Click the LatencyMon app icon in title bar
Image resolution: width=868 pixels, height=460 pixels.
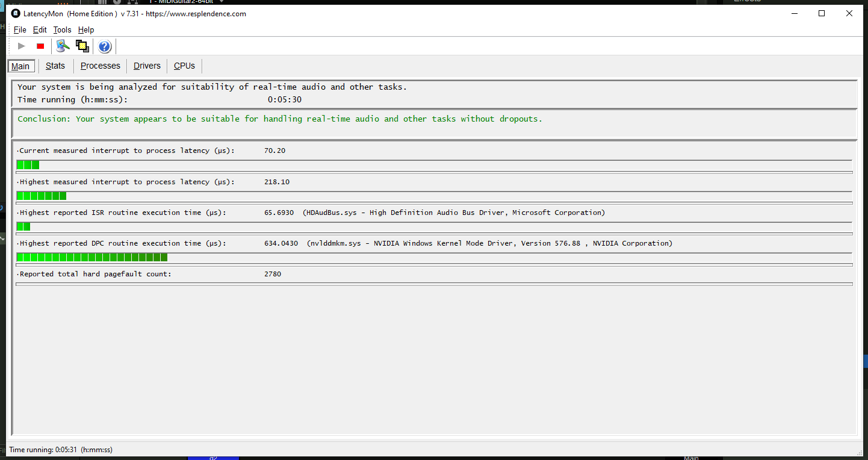click(16, 14)
